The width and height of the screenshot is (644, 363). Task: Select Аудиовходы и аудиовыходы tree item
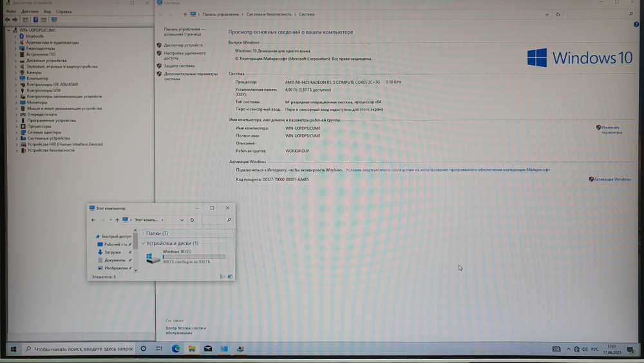point(52,43)
